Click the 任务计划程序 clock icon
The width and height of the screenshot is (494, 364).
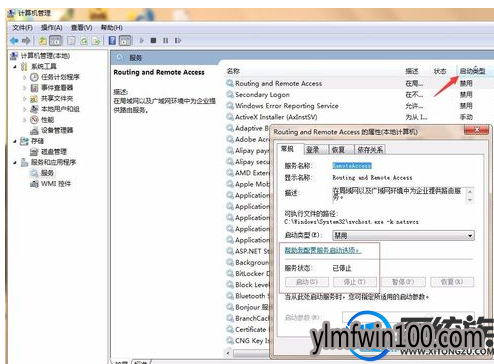tap(34, 77)
